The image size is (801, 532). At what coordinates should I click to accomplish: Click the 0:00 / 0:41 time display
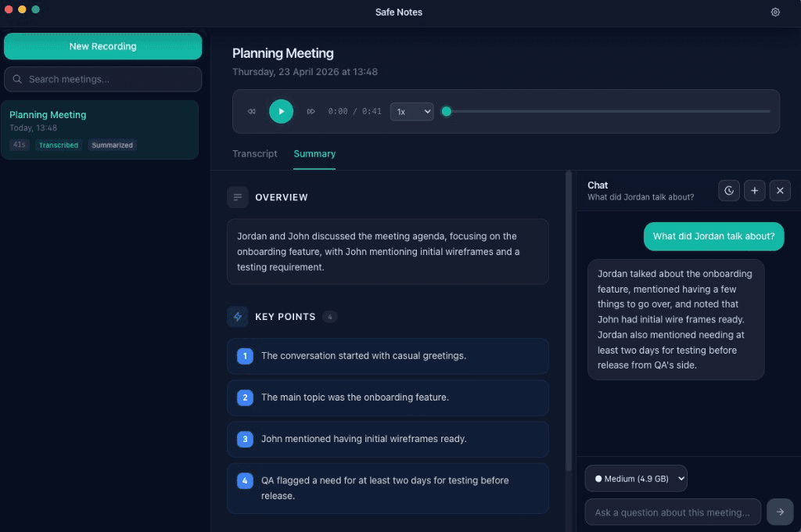(x=354, y=111)
